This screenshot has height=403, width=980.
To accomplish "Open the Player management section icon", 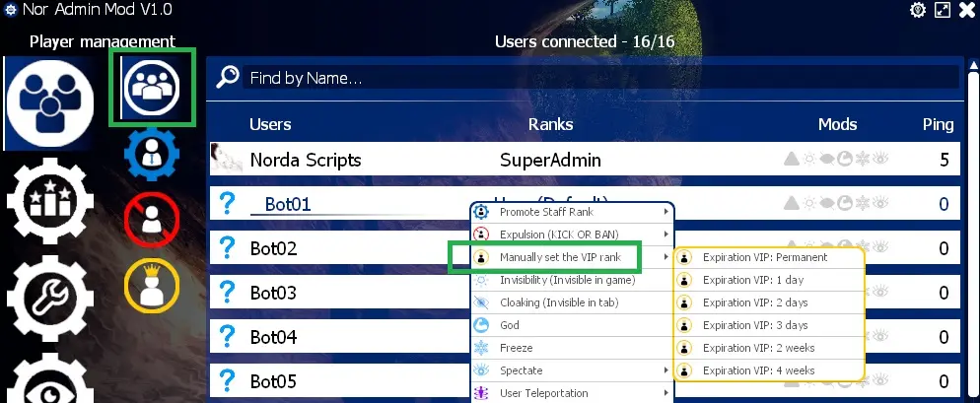I will point(50,103).
